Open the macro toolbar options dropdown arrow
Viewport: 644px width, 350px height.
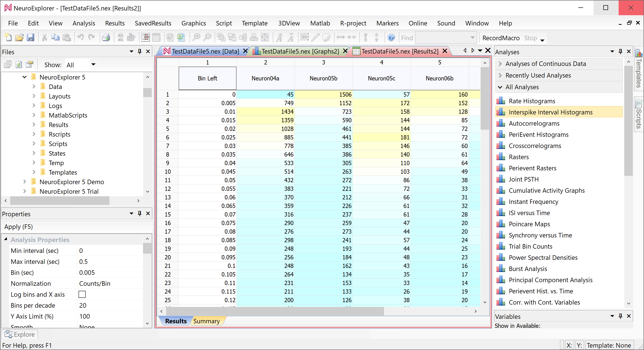coord(542,40)
